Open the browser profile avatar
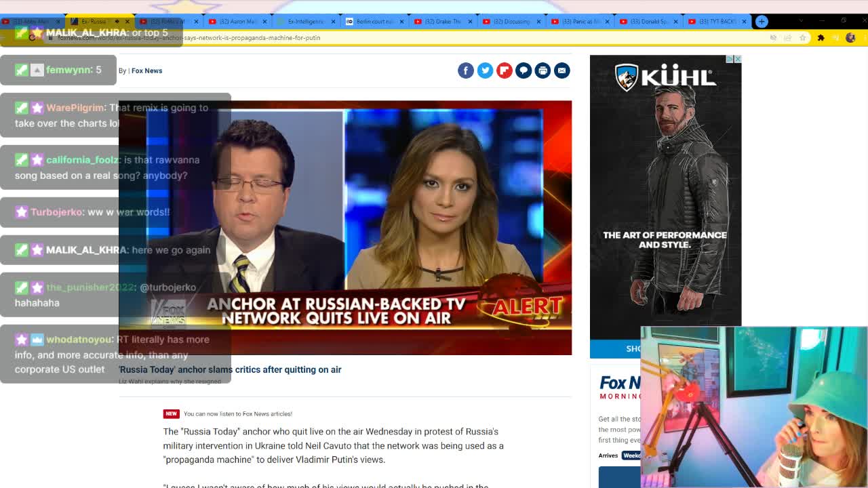 click(850, 38)
